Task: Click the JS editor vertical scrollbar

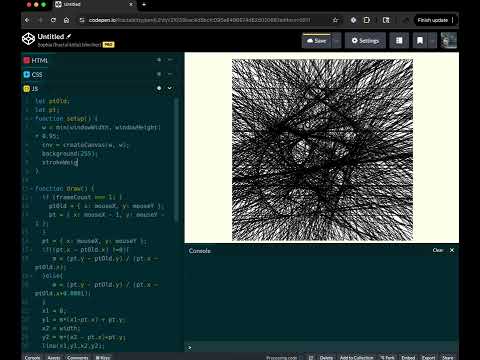Action: [x=176, y=160]
